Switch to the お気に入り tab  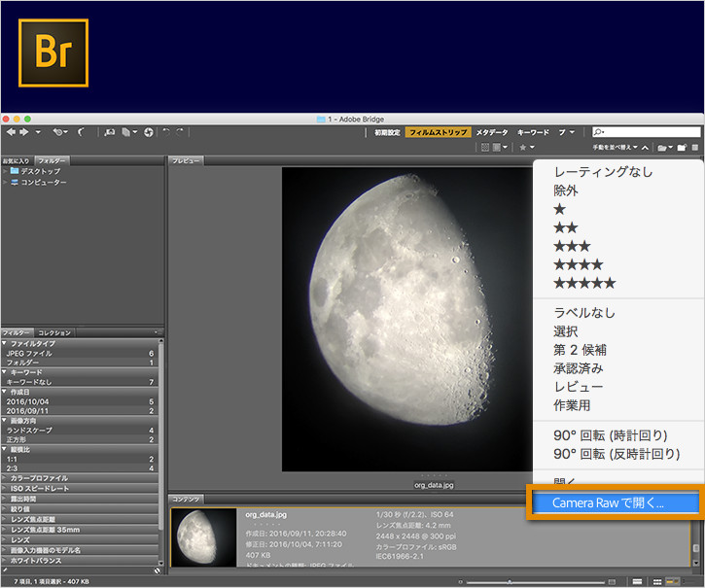point(17,161)
